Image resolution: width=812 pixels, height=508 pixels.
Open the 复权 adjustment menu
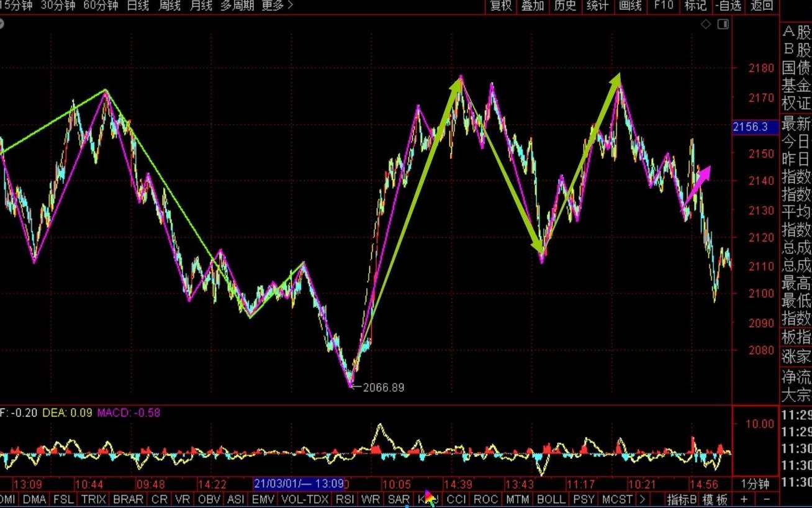(500, 6)
